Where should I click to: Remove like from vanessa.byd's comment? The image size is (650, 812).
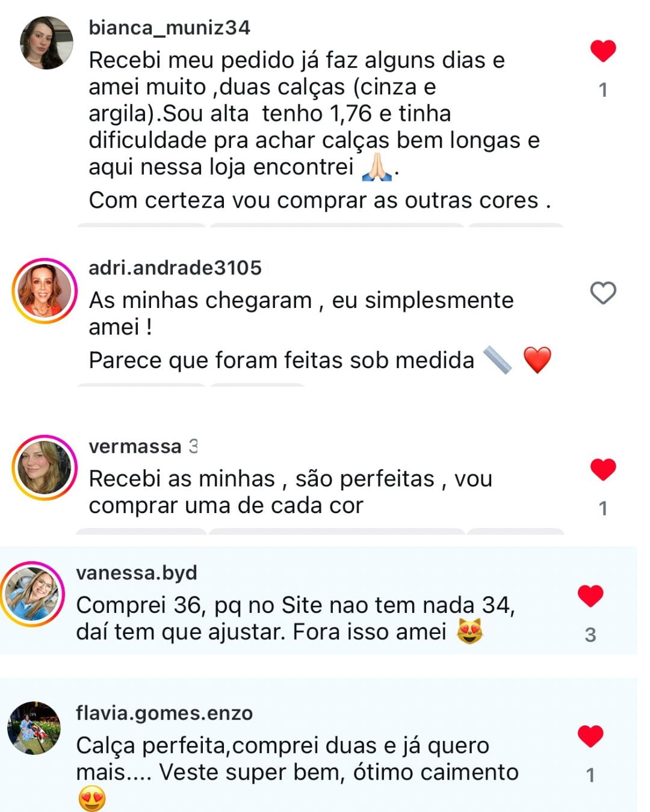[x=590, y=595]
